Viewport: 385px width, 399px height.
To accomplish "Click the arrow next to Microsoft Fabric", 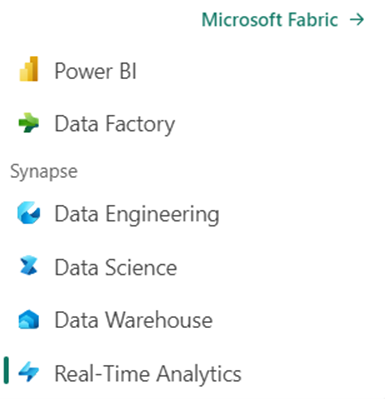I will click(x=357, y=20).
